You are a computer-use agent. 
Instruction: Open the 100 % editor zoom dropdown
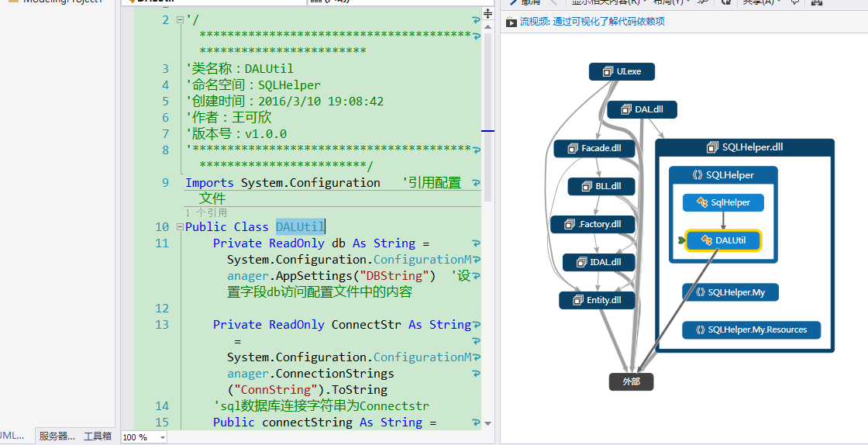point(162,437)
